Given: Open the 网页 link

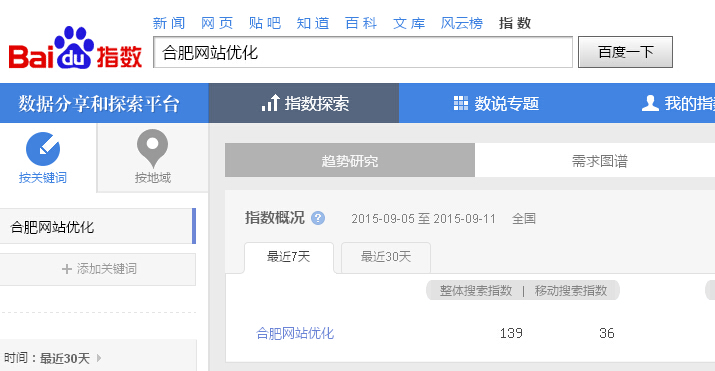Looking at the screenshot, I should 217,23.
